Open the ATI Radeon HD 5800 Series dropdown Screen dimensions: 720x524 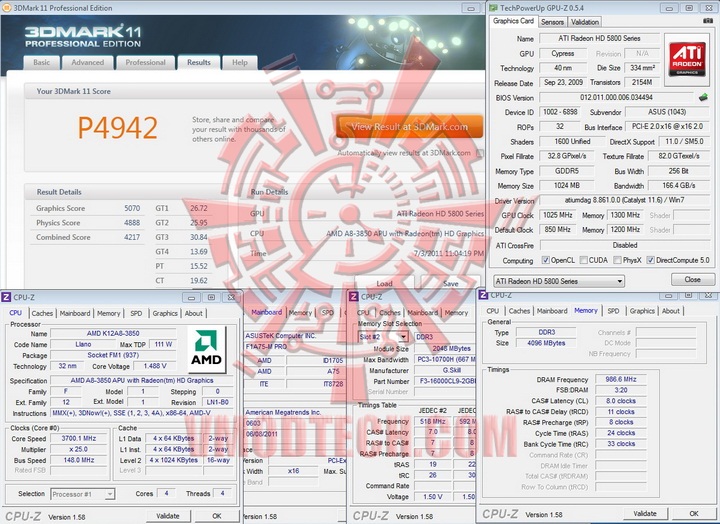559,281
